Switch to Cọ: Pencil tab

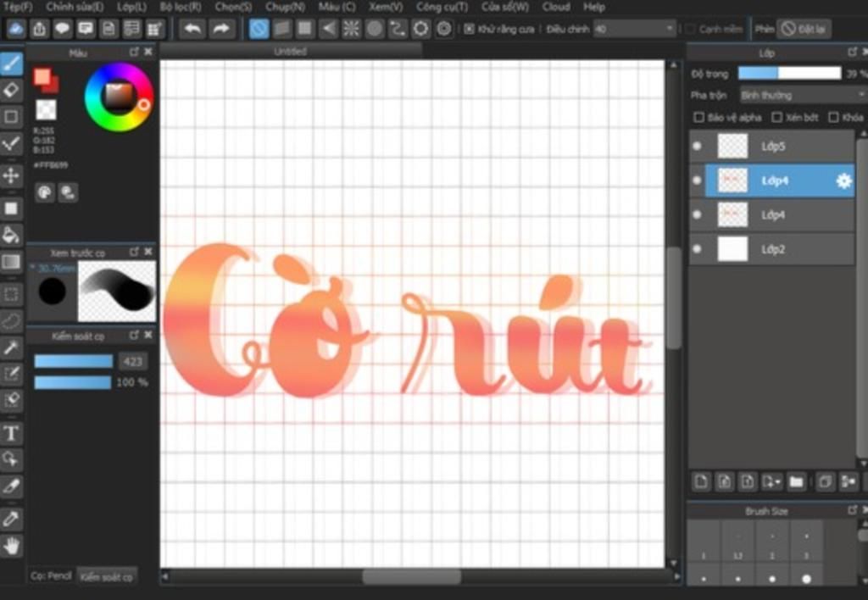point(51,576)
